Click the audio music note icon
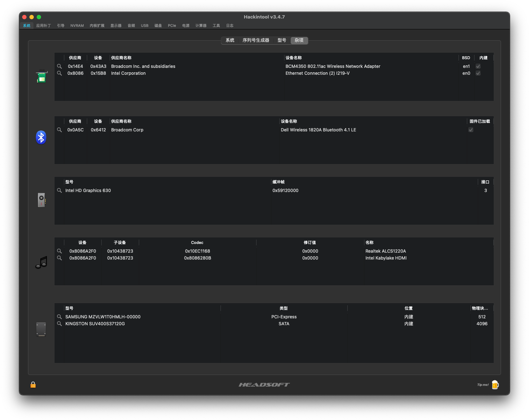This screenshot has width=529, height=420. pyautogui.click(x=41, y=262)
